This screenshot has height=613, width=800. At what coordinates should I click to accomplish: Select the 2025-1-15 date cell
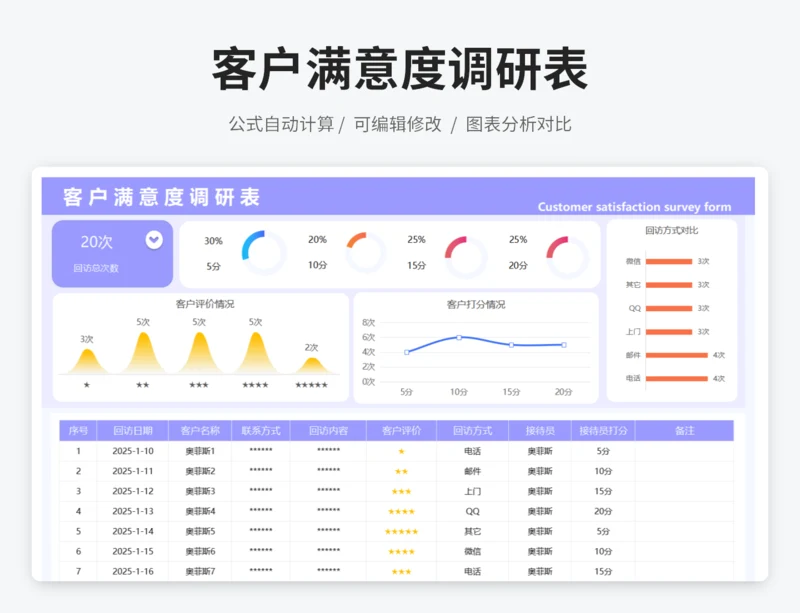click(x=133, y=552)
